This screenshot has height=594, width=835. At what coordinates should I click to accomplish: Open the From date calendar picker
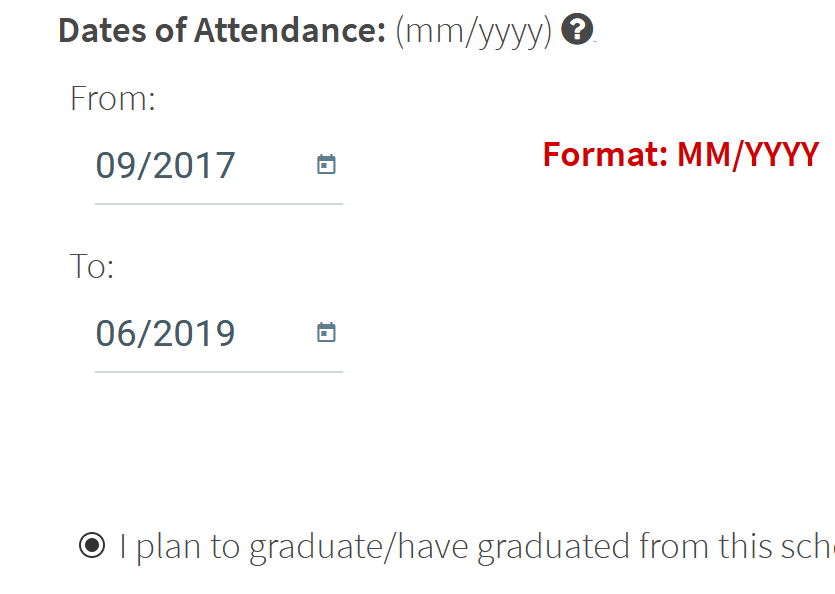coord(326,164)
